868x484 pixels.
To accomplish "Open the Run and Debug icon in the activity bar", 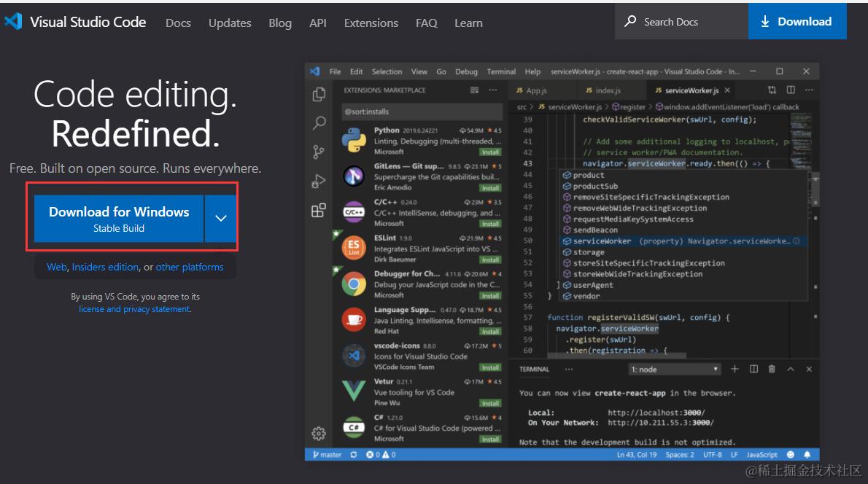I will pyautogui.click(x=319, y=181).
